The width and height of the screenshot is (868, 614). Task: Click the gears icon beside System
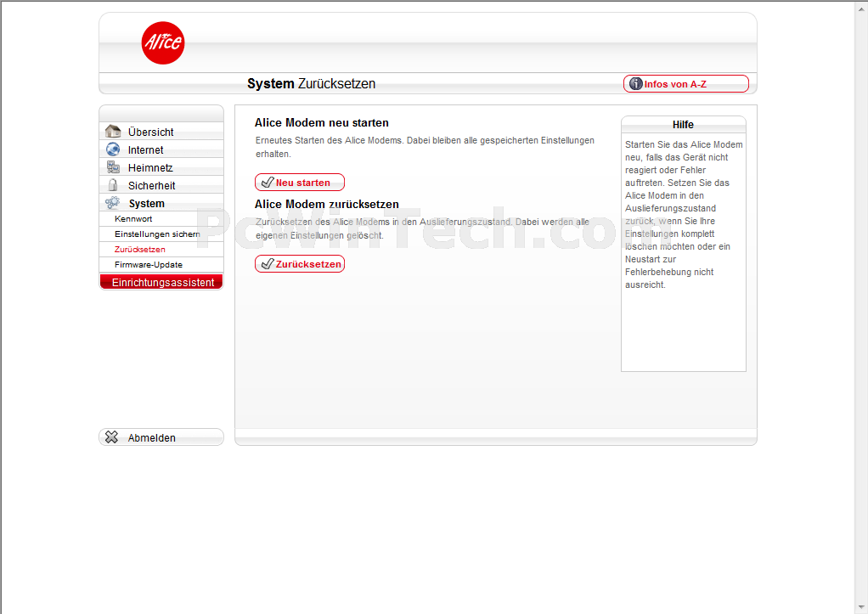coord(112,203)
